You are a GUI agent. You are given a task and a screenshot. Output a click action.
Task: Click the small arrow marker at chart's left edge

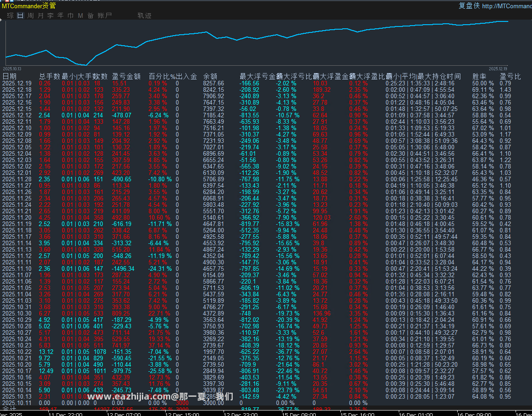pyautogui.click(x=1, y=20)
